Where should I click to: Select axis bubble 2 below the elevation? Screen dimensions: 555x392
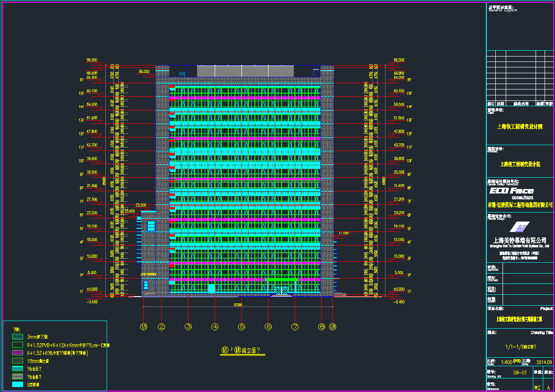[161, 326]
